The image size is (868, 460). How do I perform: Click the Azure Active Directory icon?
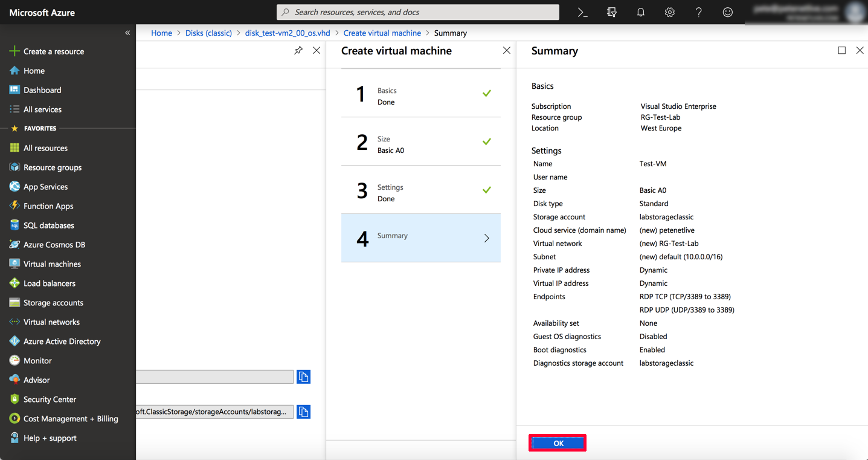14,342
